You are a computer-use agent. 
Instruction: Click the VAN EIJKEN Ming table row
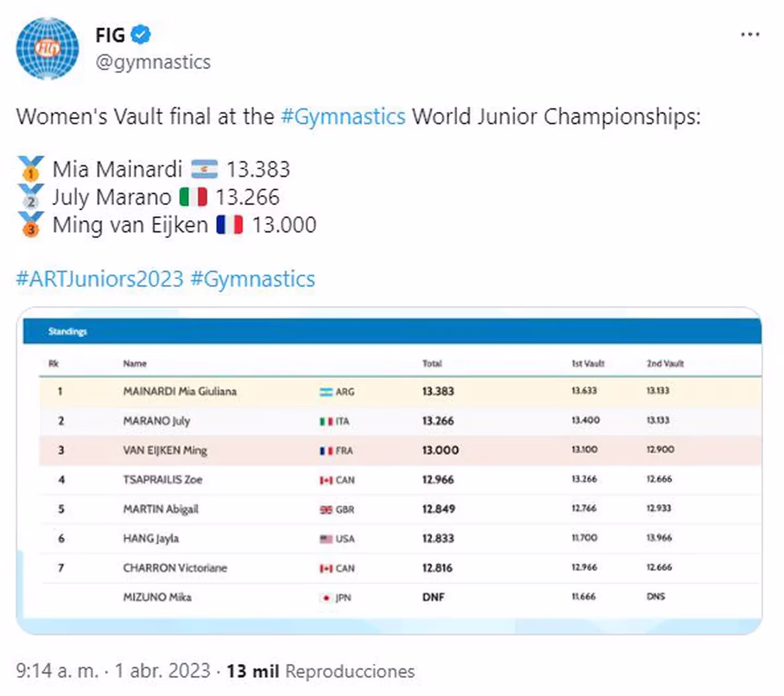coord(165,450)
